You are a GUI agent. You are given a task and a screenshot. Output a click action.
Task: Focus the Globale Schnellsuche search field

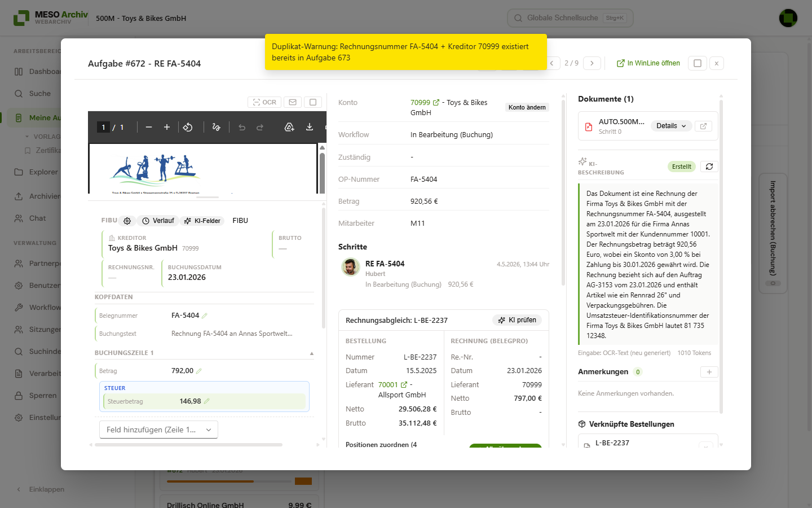click(x=570, y=18)
